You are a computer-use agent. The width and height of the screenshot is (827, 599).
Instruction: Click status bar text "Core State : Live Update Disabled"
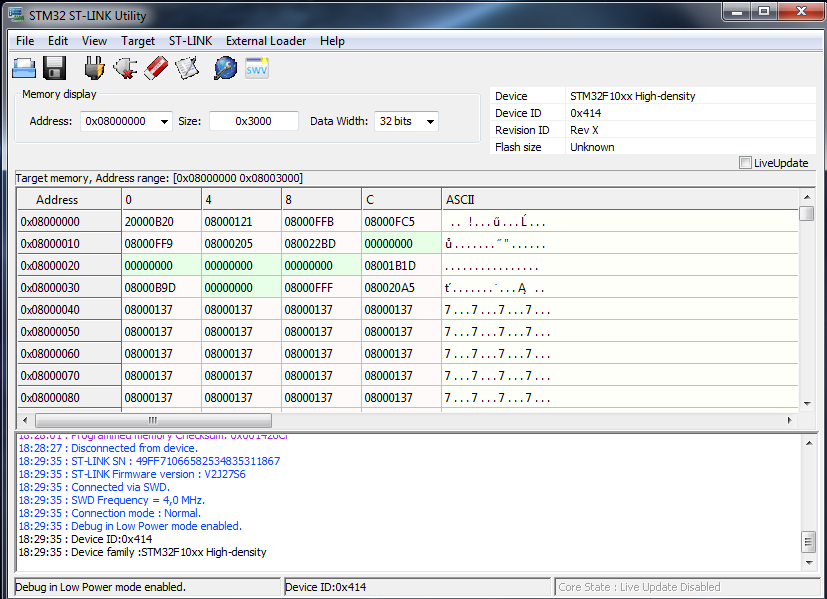pyautogui.click(x=639, y=587)
